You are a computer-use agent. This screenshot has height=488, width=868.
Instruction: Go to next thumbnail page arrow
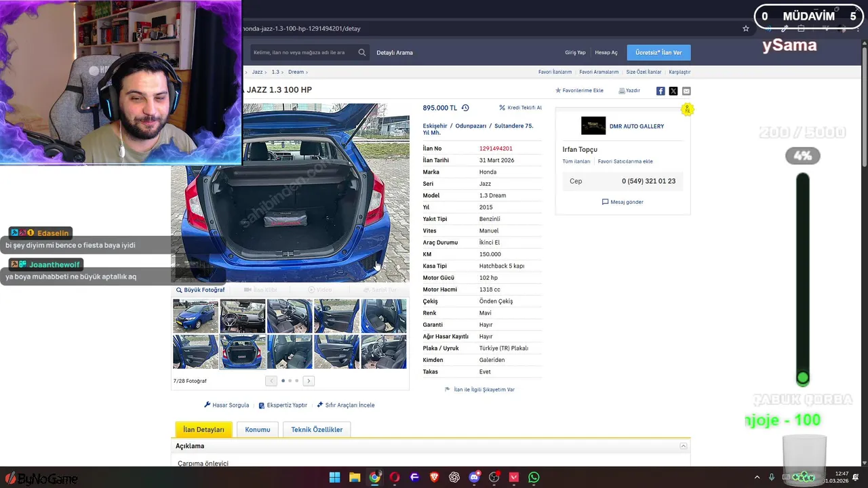pos(309,381)
